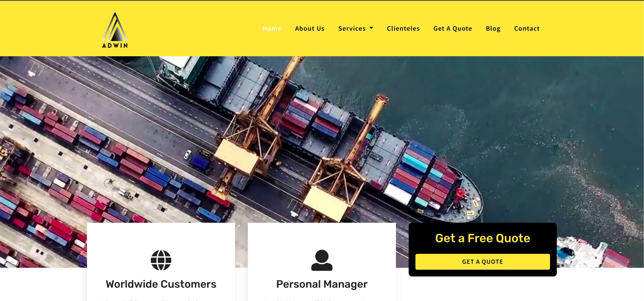Image resolution: width=644 pixels, height=301 pixels.
Task: Expand the Services dropdown arrow
Action: pos(371,28)
